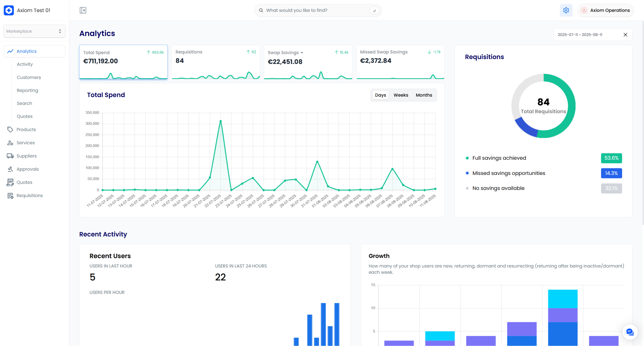Image resolution: width=644 pixels, height=346 pixels.
Task: Click the 53.6% full savings badge
Action: coord(611,158)
